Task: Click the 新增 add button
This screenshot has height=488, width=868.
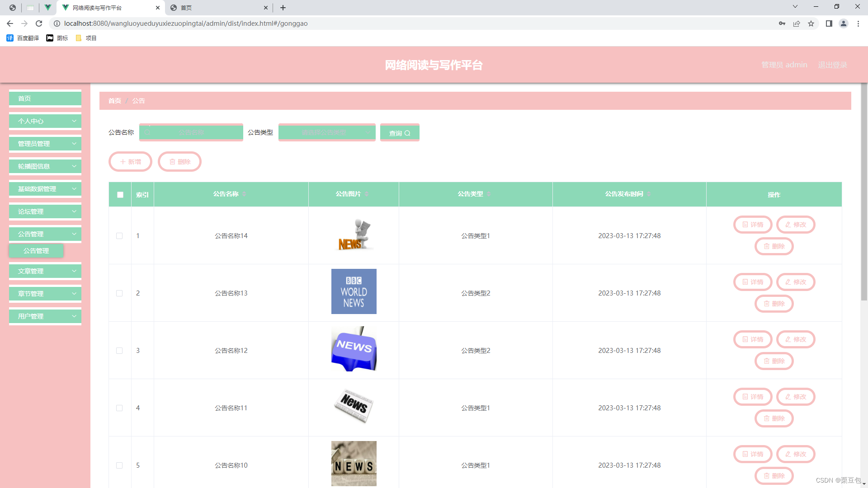Action: [130, 162]
